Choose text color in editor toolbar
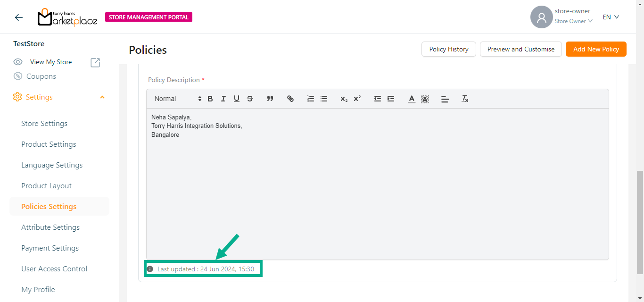Viewport: 644px width, 302px height. [x=412, y=99]
